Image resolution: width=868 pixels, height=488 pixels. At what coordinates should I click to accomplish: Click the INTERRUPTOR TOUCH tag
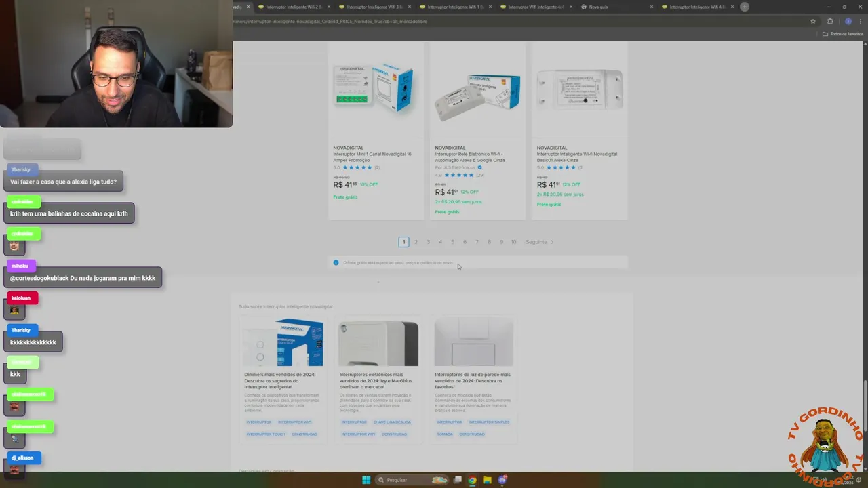[266, 434]
